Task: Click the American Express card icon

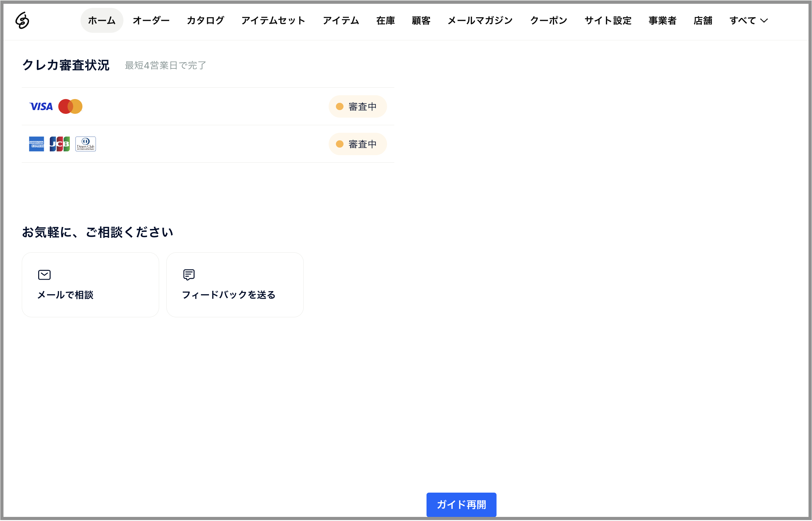Action: pyautogui.click(x=37, y=144)
